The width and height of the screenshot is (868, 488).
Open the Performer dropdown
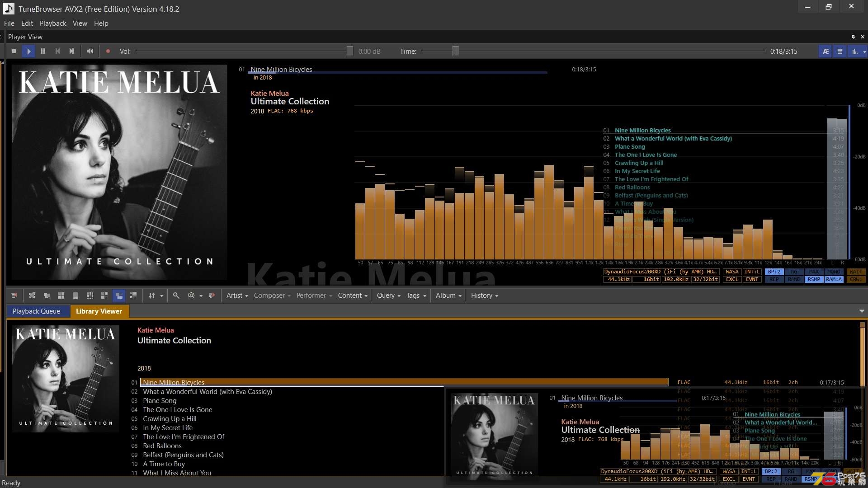(314, 296)
